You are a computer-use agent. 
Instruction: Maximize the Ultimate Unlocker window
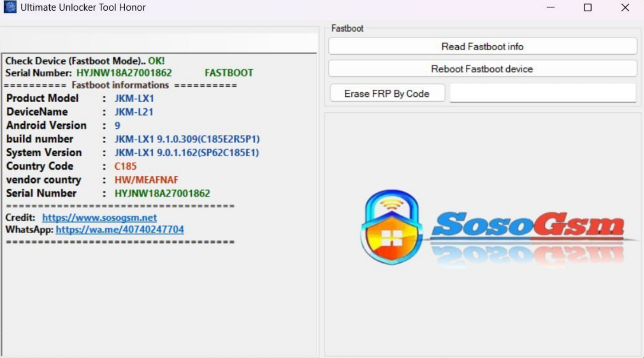(588, 7)
